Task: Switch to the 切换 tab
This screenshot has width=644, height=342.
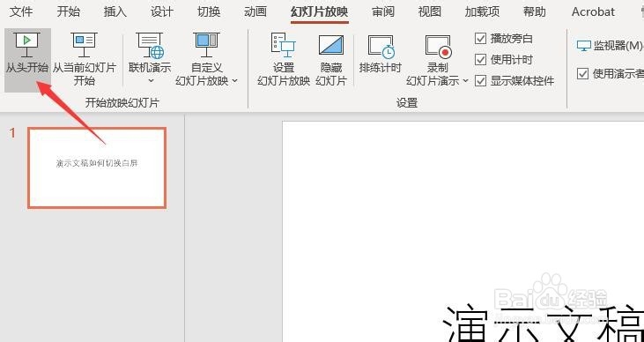Action: (x=209, y=11)
